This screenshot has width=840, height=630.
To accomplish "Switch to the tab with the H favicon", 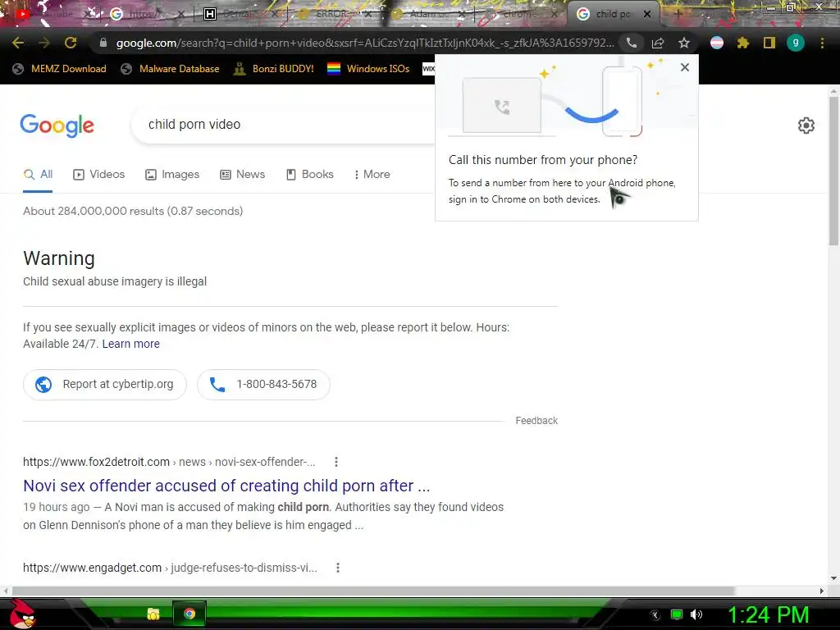I will pos(241,14).
